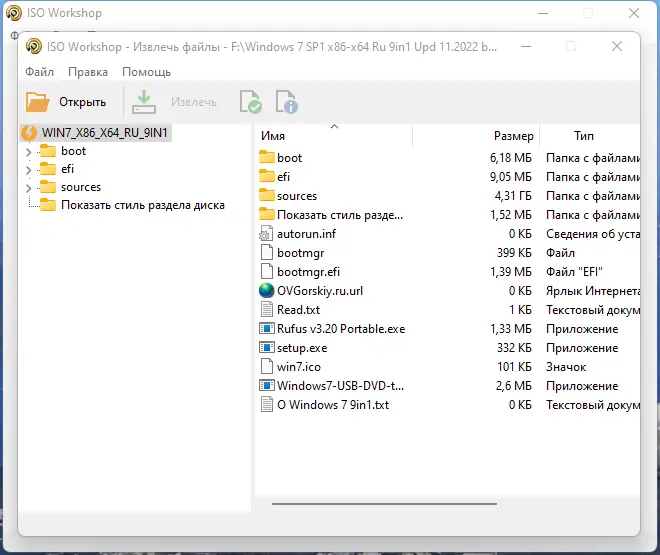Click the disc icon of WIN7_X86_X64_RU_9IN1 root
Image resolution: width=660 pixels, height=555 pixels.
[29, 133]
